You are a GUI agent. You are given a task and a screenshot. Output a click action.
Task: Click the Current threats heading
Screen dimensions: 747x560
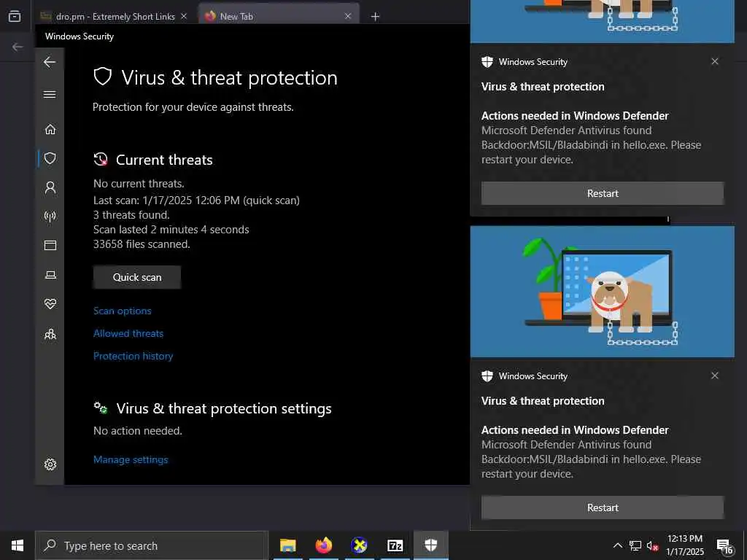(164, 160)
